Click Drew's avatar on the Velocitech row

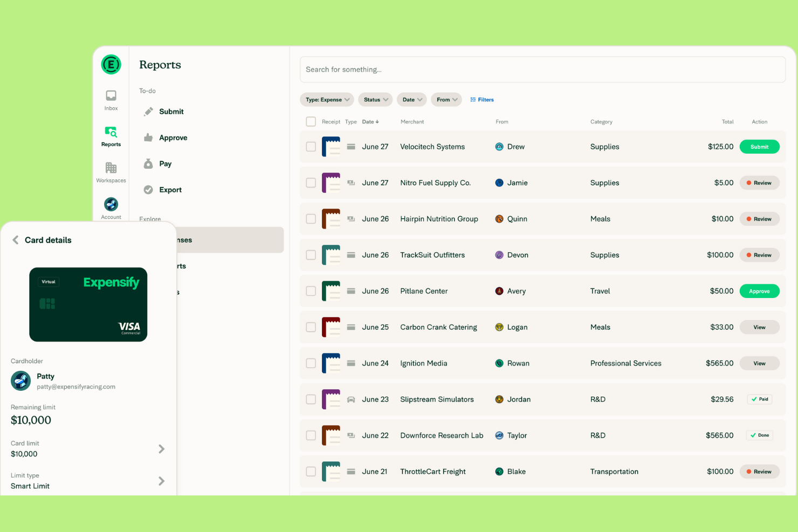pos(499,146)
